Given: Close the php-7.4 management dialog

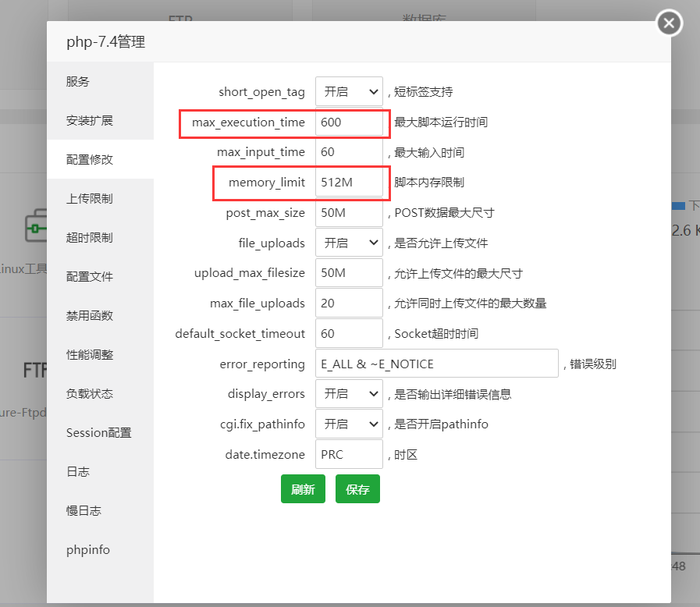Looking at the screenshot, I should 669,23.
